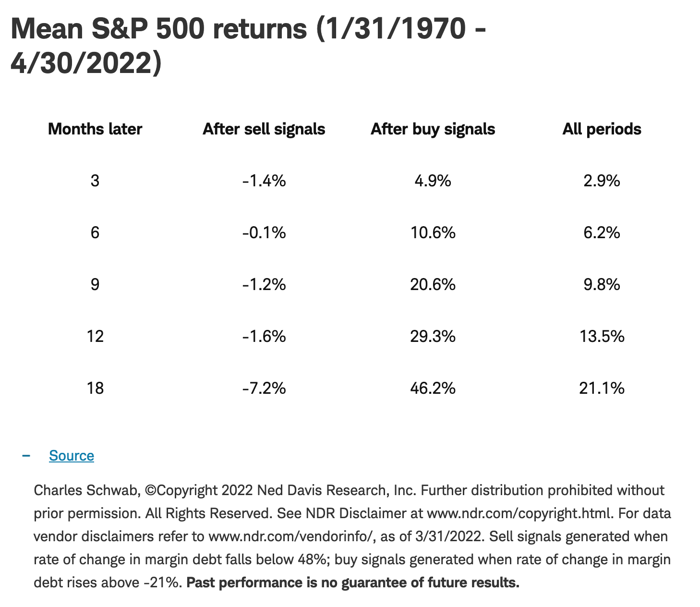Click the 21.1% all periods value
Screen dimensions: 700x607
[x=602, y=388]
